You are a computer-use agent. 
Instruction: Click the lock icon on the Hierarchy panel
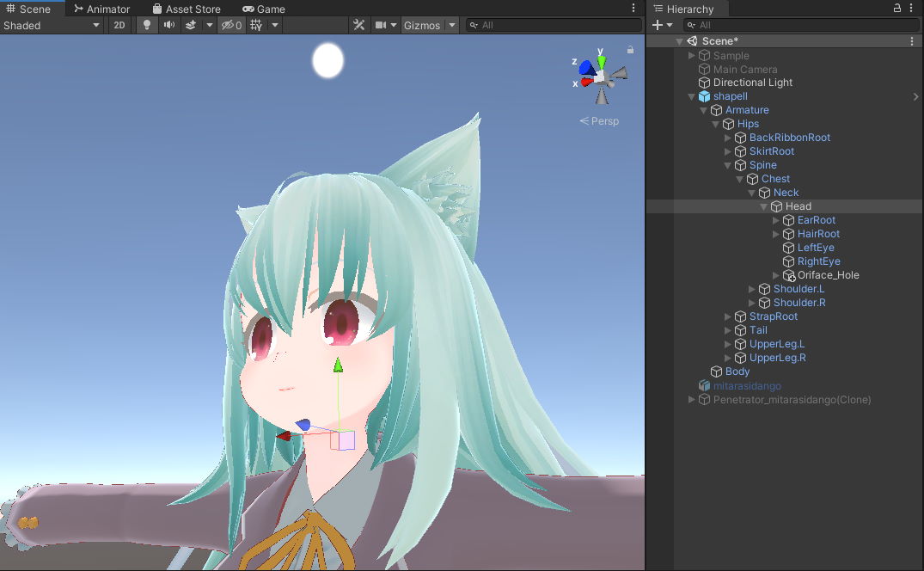click(x=896, y=8)
